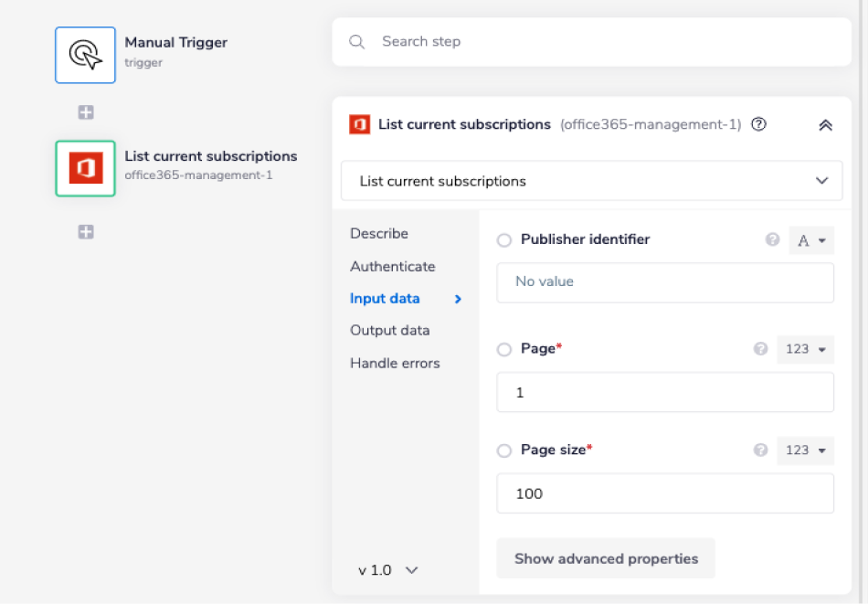Select the radio button beside Page
The height and width of the screenshot is (604, 868).
(x=505, y=348)
